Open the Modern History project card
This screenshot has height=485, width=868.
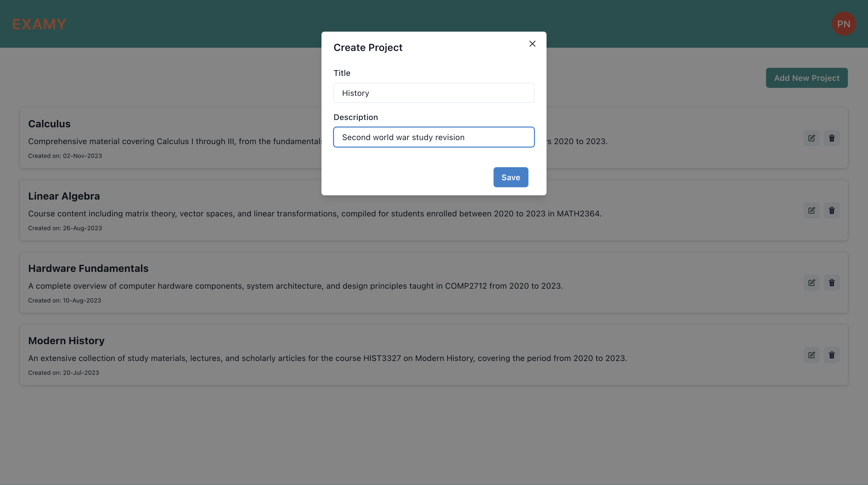point(66,341)
